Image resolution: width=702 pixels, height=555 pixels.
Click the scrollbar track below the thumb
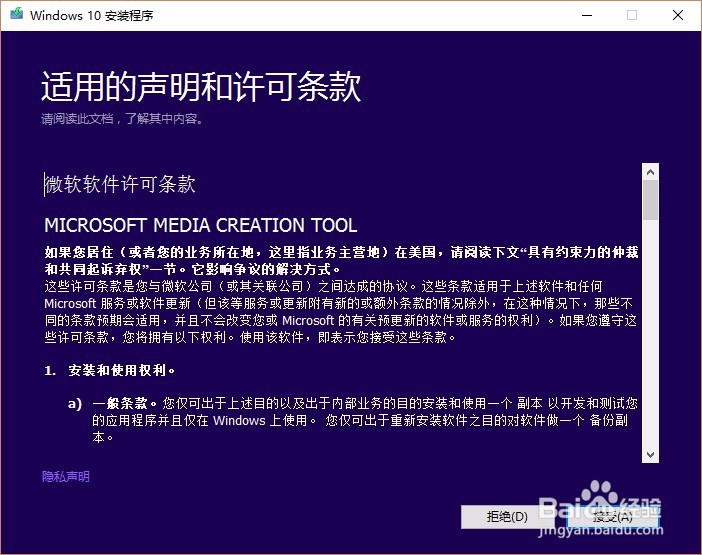(x=651, y=333)
